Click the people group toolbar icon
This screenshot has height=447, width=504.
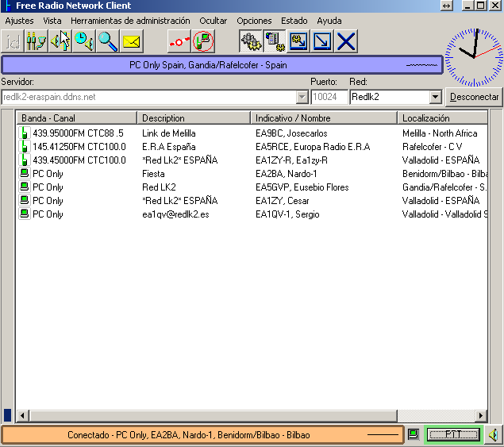(x=37, y=40)
